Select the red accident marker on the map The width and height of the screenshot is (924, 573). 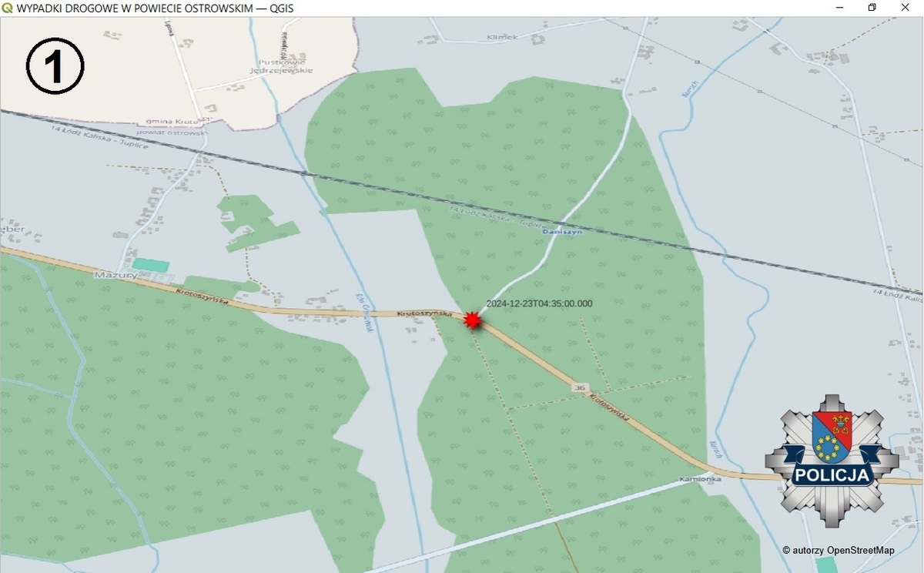pos(473,321)
